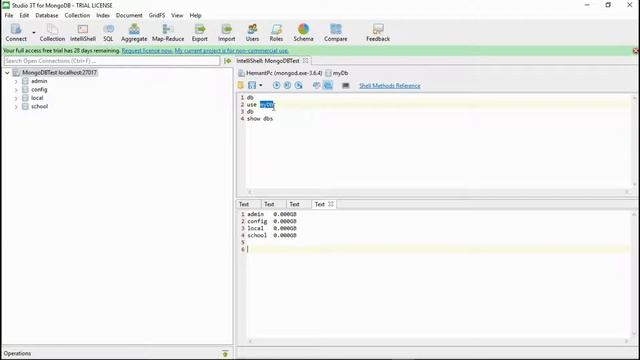Click the 'admin 0.000GB' result line
This screenshot has width=640, height=360.
point(272,214)
